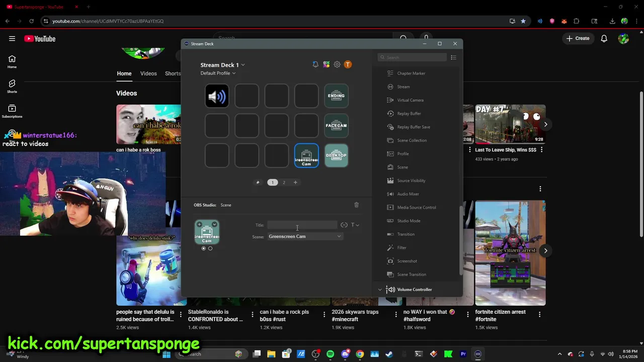644x362 pixels.
Task: Open the channel Home tab
Action: (124, 73)
